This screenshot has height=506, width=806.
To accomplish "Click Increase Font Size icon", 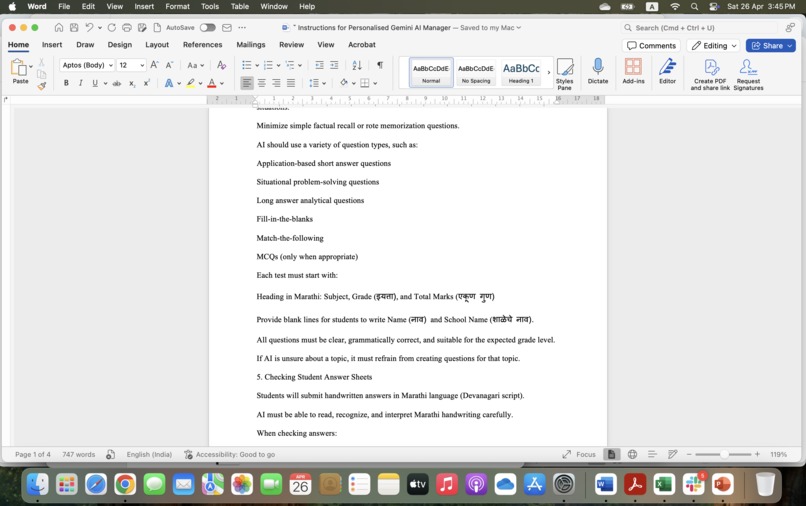I will 154,65.
